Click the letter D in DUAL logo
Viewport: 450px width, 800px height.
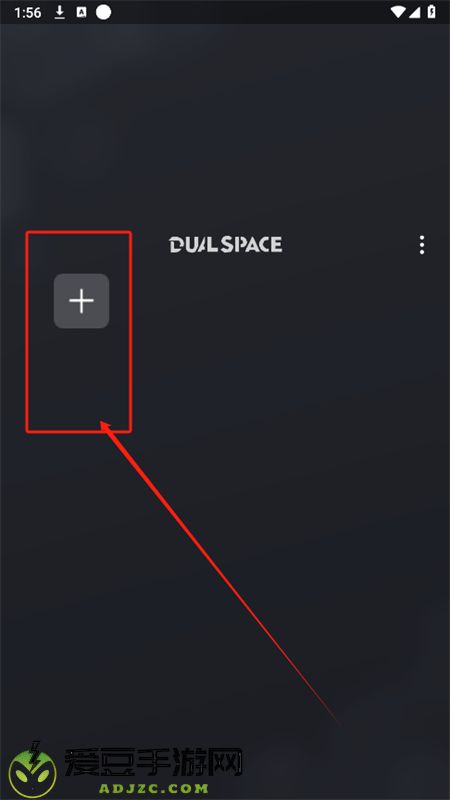(x=176, y=244)
